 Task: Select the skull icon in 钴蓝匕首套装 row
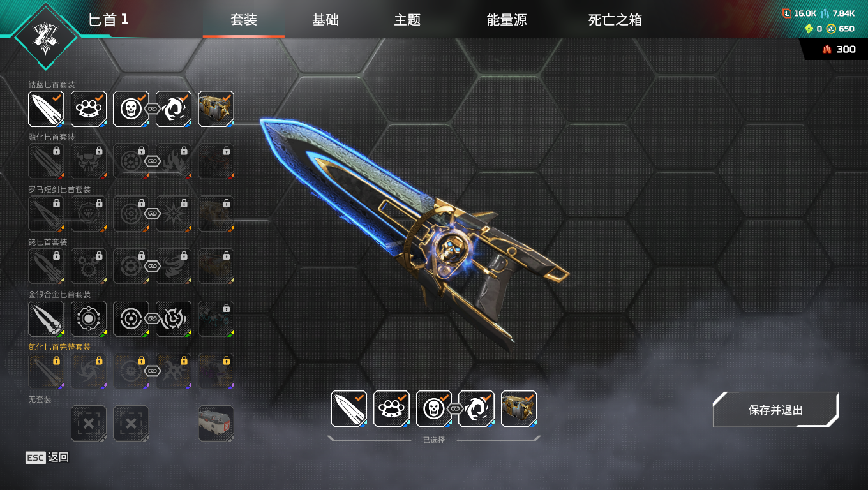pyautogui.click(x=131, y=108)
